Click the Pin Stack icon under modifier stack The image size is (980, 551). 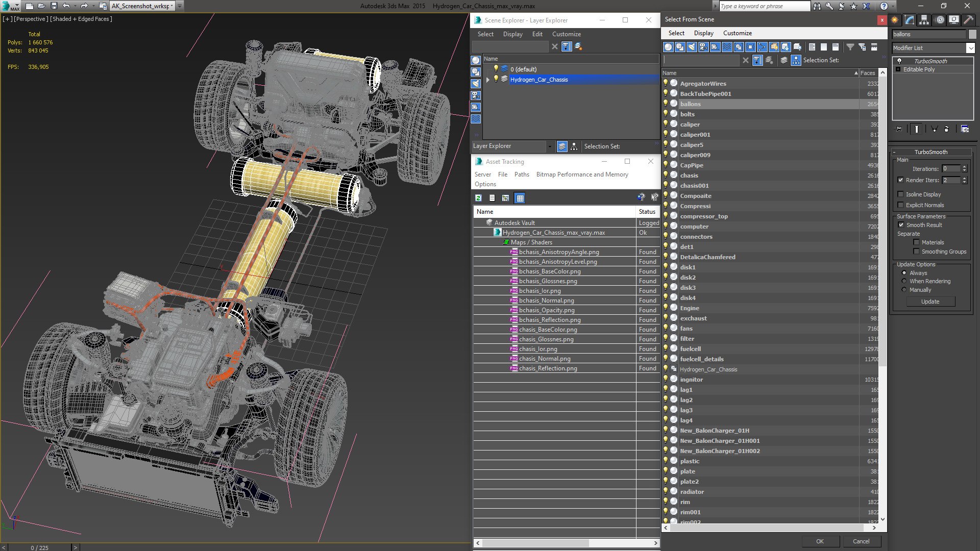click(899, 129)
